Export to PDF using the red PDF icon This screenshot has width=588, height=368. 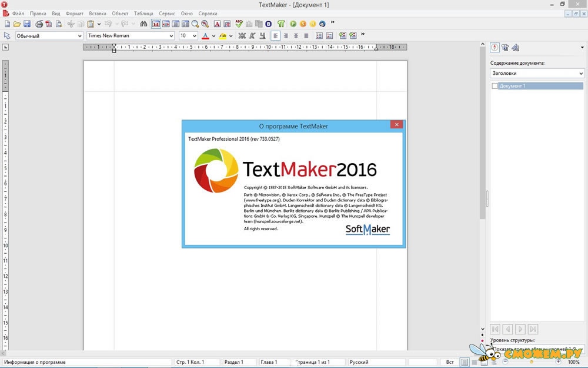[x=49, y=24]
